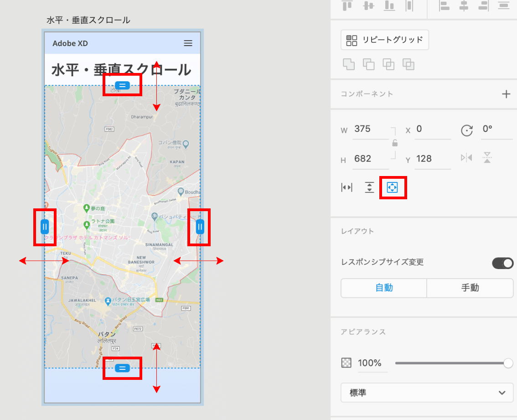Viewport: 517px width, 420px height.
Task: Click the Adobe XD header text
Action: 71,43
